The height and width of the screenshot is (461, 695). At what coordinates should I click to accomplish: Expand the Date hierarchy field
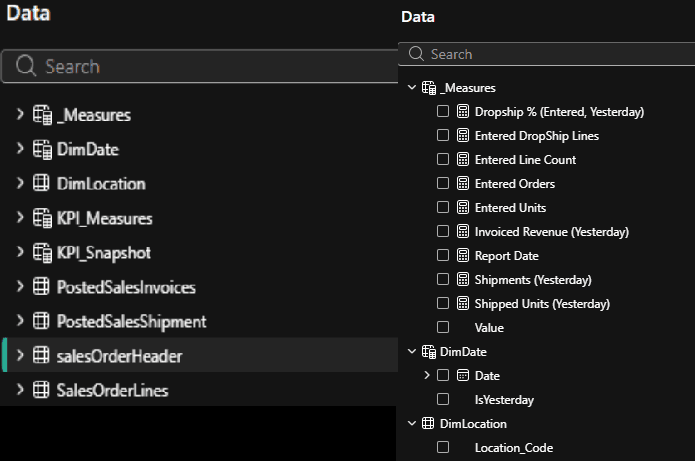click(427, 375)
